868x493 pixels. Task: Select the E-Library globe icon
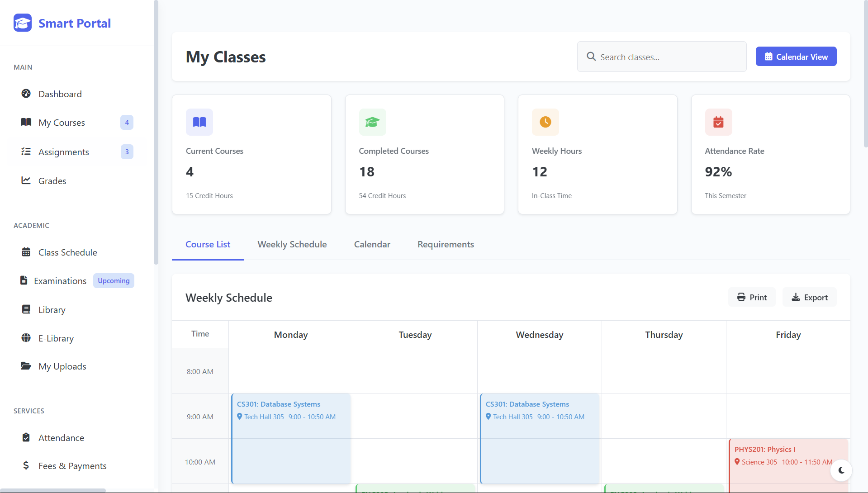(26, 338)
